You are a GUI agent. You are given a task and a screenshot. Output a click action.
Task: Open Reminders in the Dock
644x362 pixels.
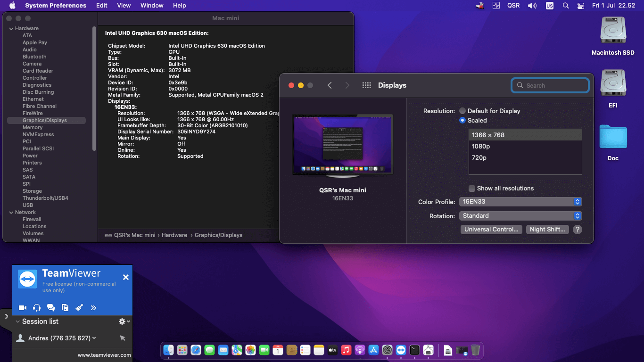(305, 350)
